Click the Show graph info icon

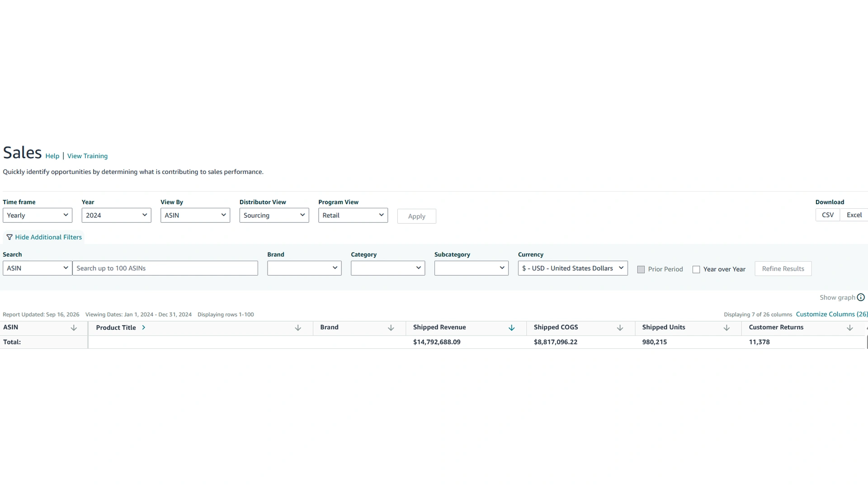tap(861, 297)
